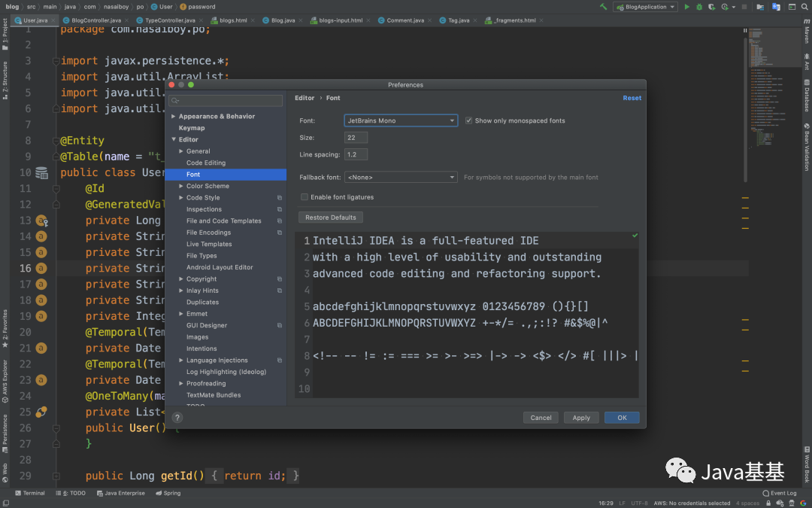The width and height of the screenshot is (812, 508).
Task: Click the UTF-8 encoding in status bar
Action: click(x=639, y=503)
